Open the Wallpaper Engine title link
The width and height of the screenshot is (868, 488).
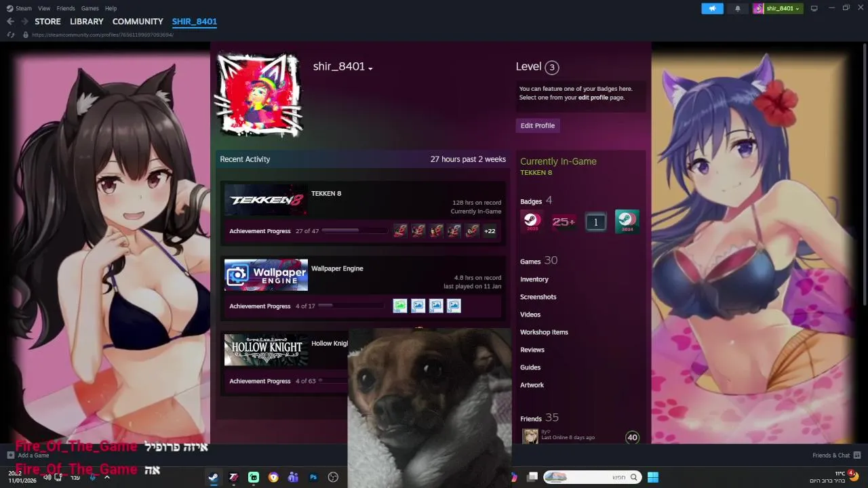pyautogui.click(x=337, y=268)
